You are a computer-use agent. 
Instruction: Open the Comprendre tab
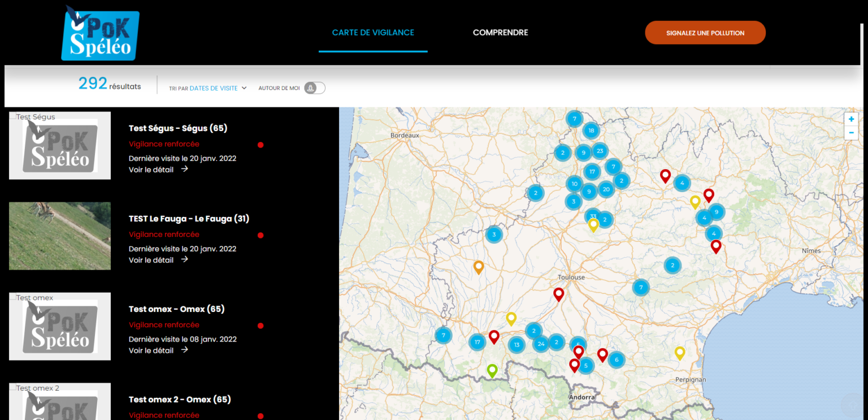(501, 33)
